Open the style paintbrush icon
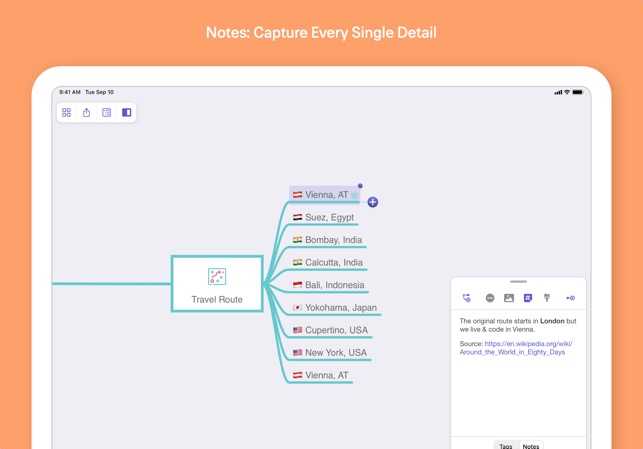This screenshot has height=449, width=643. pyautogui.click(x=547, y=298)
